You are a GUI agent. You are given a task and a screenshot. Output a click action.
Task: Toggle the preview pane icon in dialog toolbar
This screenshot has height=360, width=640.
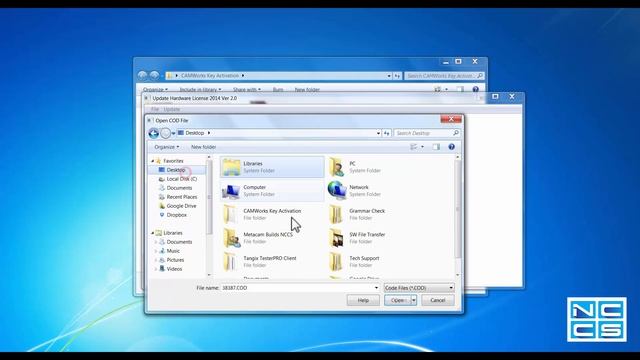tap(436, 147)
